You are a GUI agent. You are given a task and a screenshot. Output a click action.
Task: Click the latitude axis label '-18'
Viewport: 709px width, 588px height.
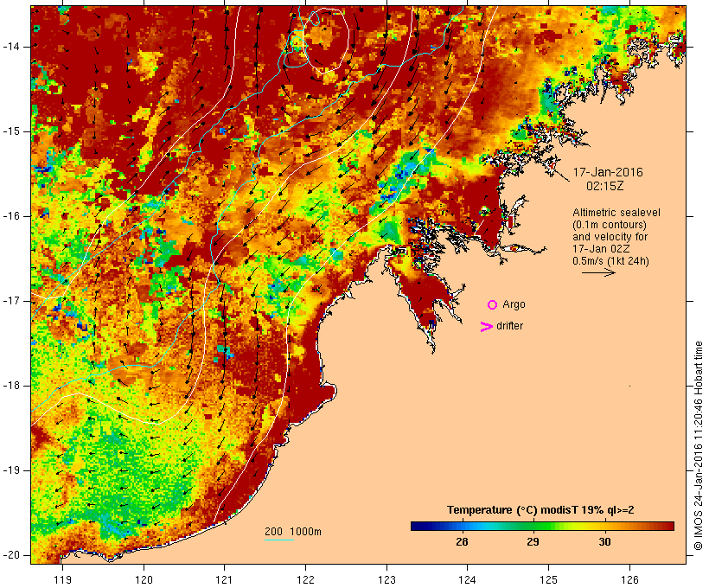point(10,386)
